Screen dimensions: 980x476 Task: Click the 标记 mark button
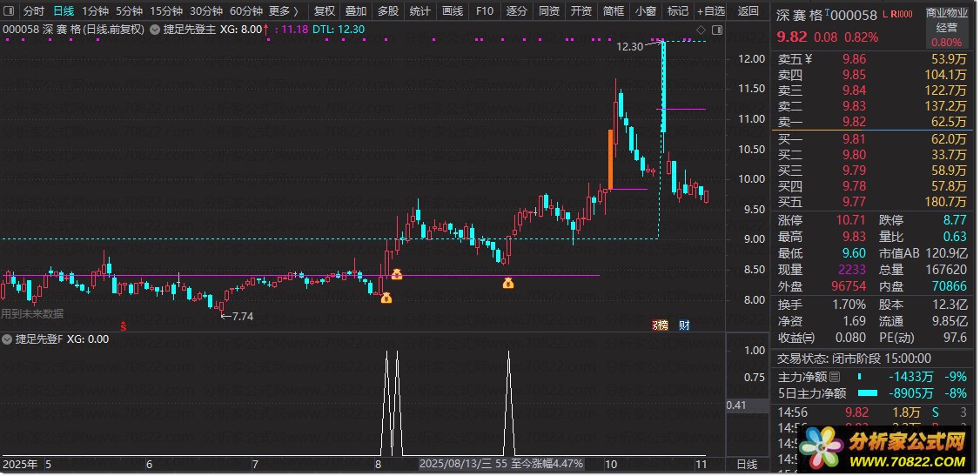(x=677, y=10)
